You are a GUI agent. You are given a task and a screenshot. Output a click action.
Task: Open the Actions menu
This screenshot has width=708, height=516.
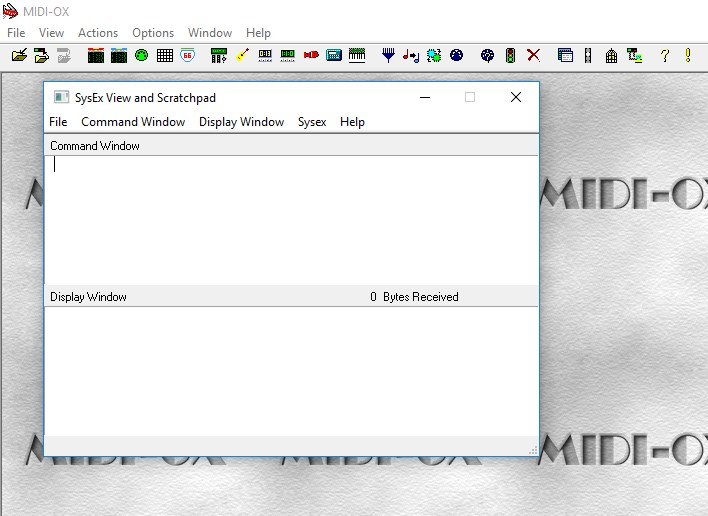point(98,33)
